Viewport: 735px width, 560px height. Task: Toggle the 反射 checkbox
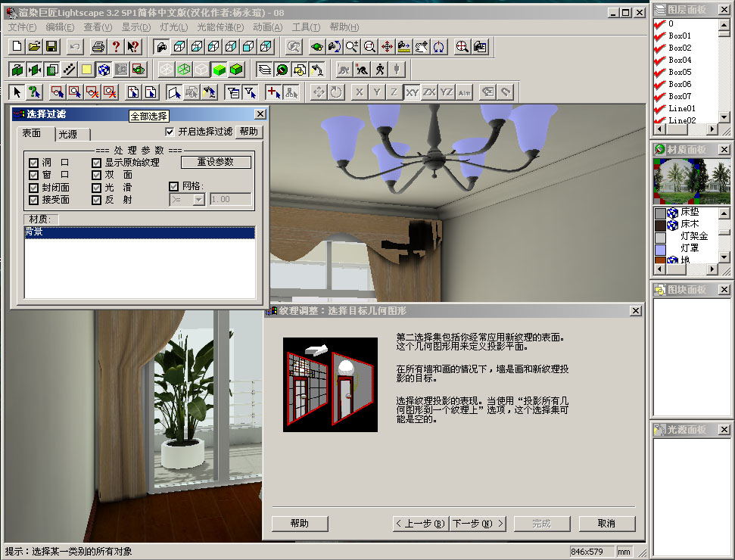pos(97,200)
